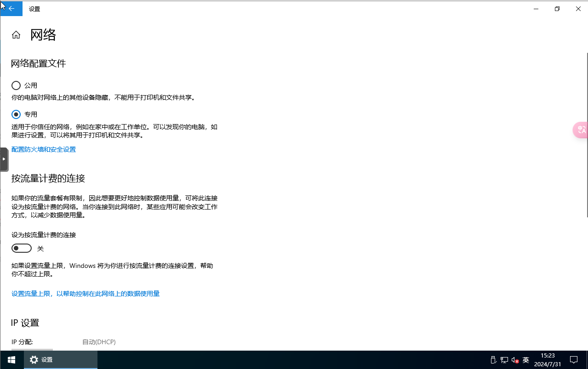Open the clock and date flyout
The width and height of the screenshot is (588, 369).
click(x=548, y=360)
